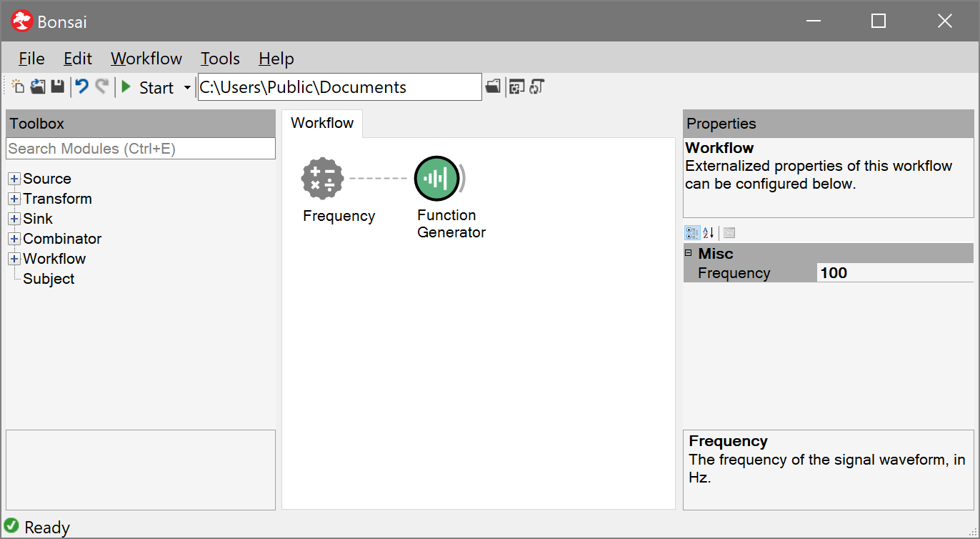
Task: Select the Subject toolbox item
Action: 49,279
